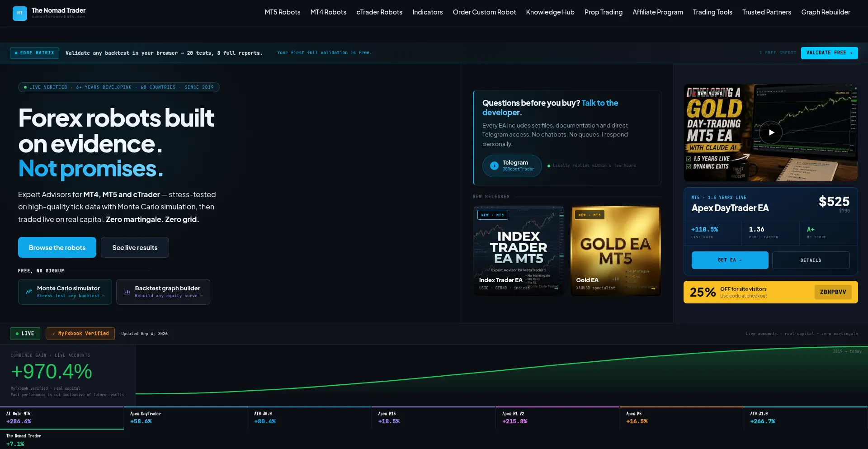Image resolution: width=868 pixels, height=449 pixels.
Task: Click the '25%' discount text
Action: [703, 292]
